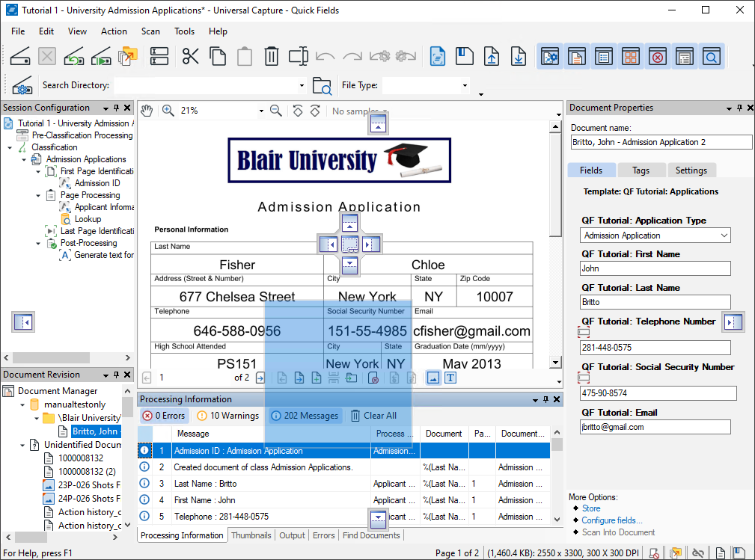The width and height of the screenshot is (755, 560).
Task: Click the browse folder icon beside Search Directory
Action: 322,85
